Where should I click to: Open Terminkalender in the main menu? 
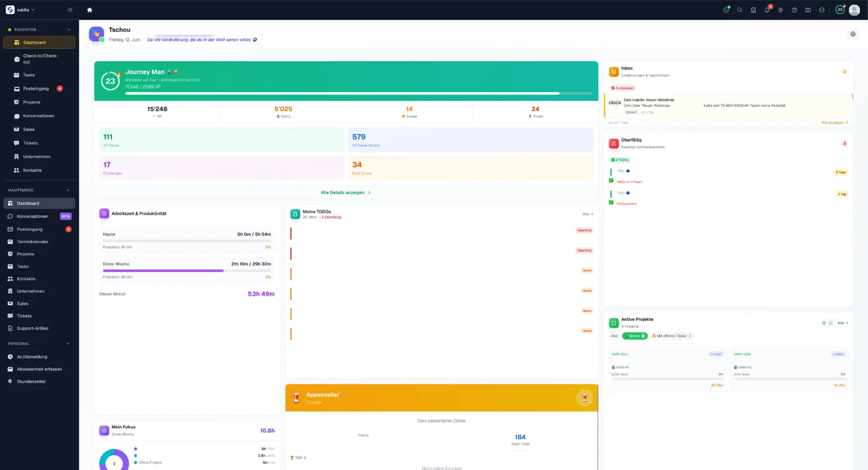point(39,242)
